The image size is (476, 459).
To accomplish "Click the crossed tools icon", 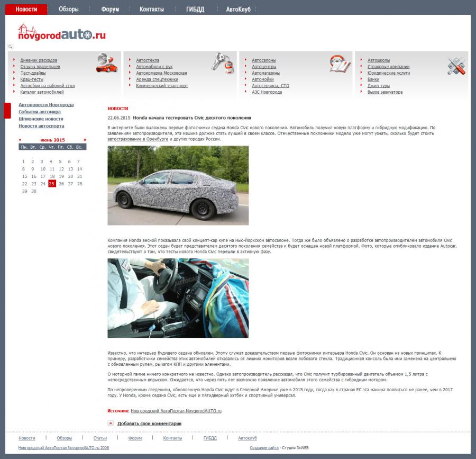I will tap(456, 66).
